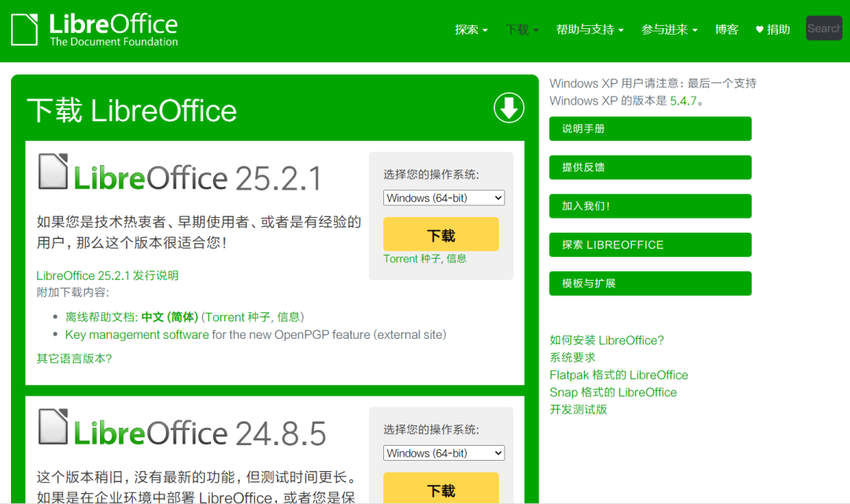Click the heart 捐助 donate link
Image resolution: width=850 pixels, height=504 pixels.
(772, 29)
